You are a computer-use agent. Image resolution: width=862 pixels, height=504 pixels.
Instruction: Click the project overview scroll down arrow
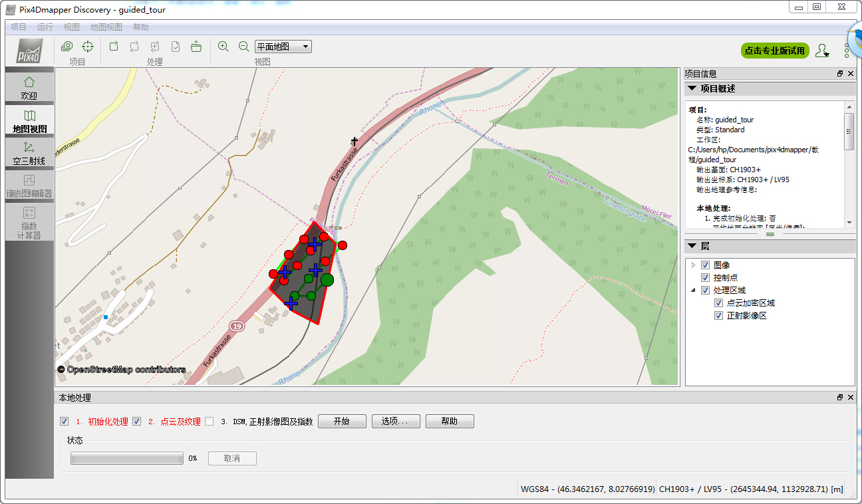click(849, 222)
